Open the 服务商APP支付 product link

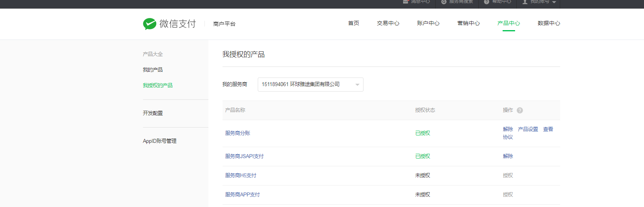242,194
